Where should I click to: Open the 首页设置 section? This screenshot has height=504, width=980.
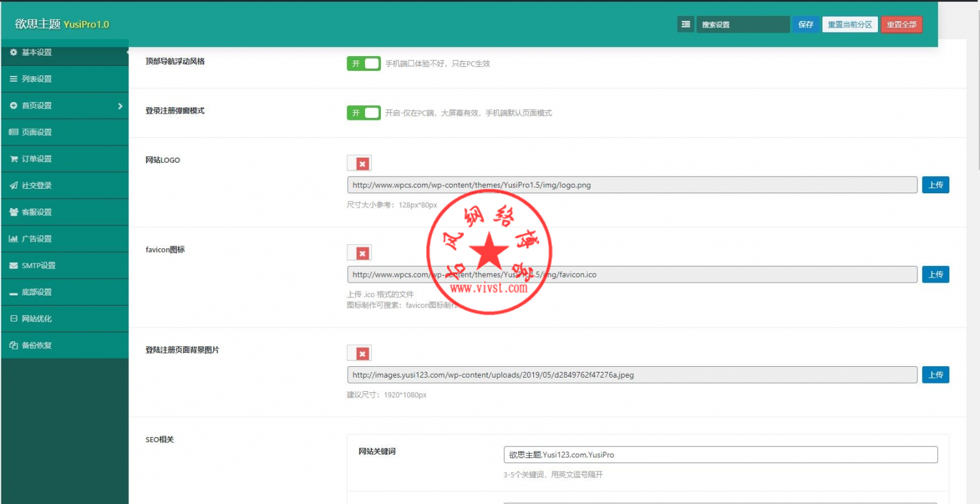[64, 106]
